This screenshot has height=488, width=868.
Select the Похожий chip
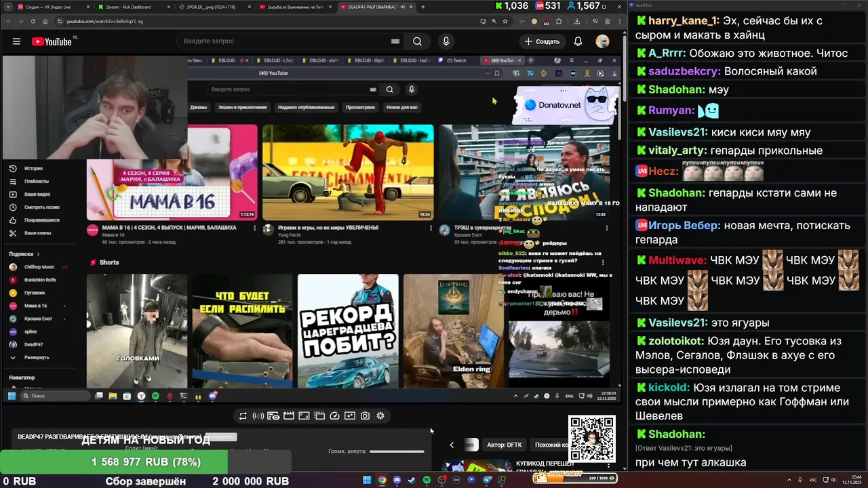tap(551, 445)
